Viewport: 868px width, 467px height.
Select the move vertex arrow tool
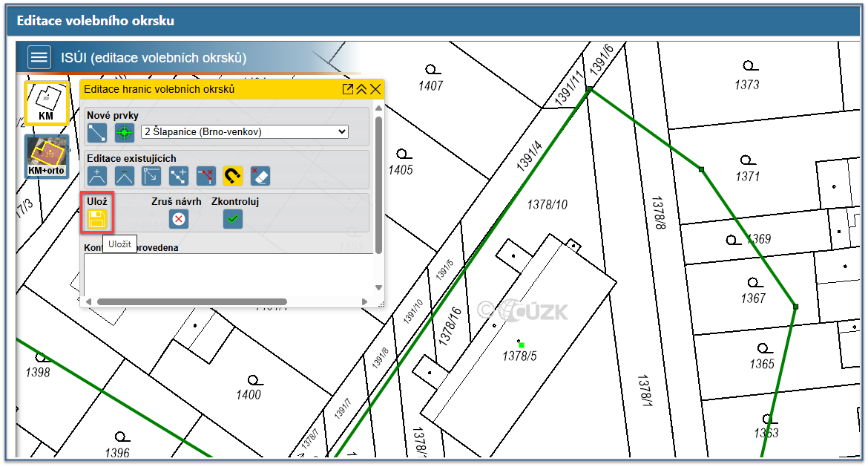click(151, 176)
